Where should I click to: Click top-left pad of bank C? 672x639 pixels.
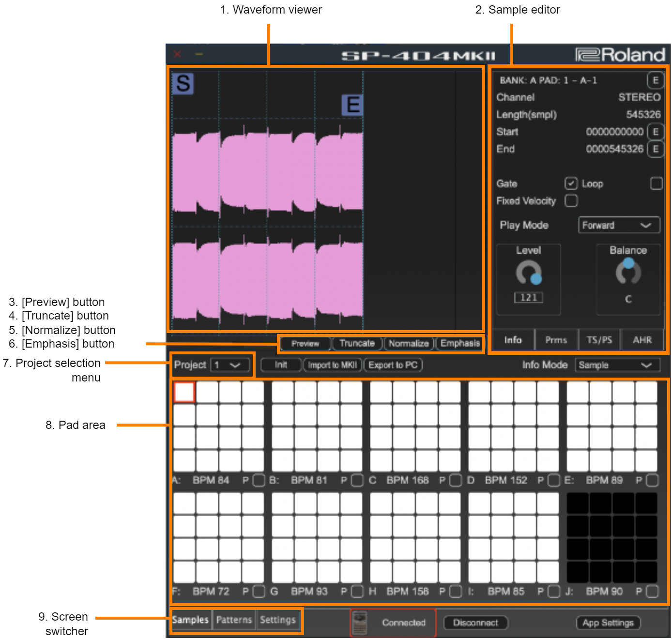381,392
